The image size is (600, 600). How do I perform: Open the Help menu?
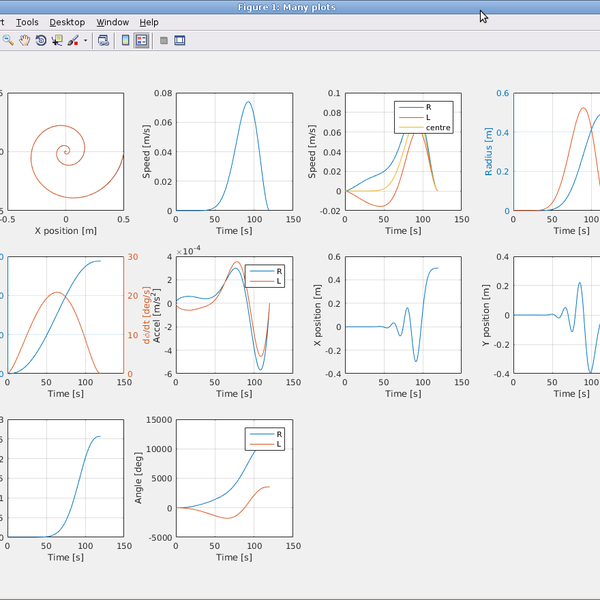[149, 22]
